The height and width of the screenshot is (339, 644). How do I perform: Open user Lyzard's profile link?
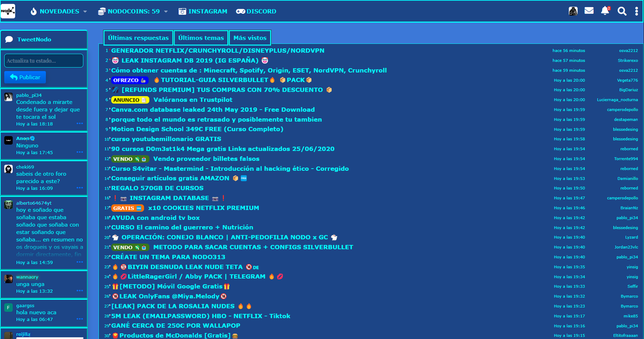click(x=631, y=237)
